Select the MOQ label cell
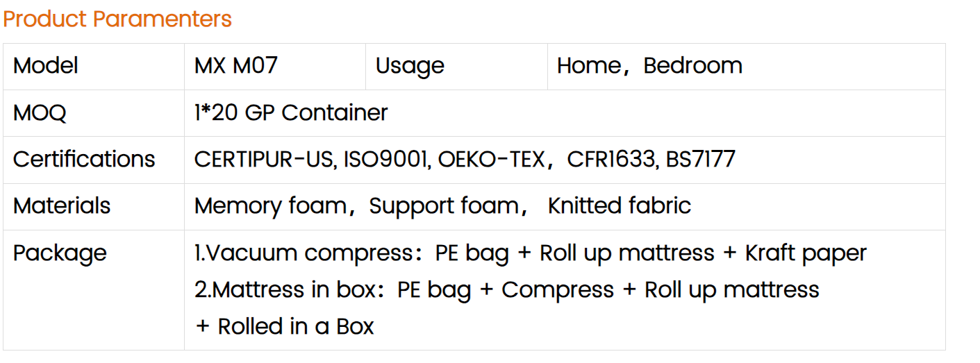Image resolution: width=980 pixels, height=363 pixels. tap(94, 112)
